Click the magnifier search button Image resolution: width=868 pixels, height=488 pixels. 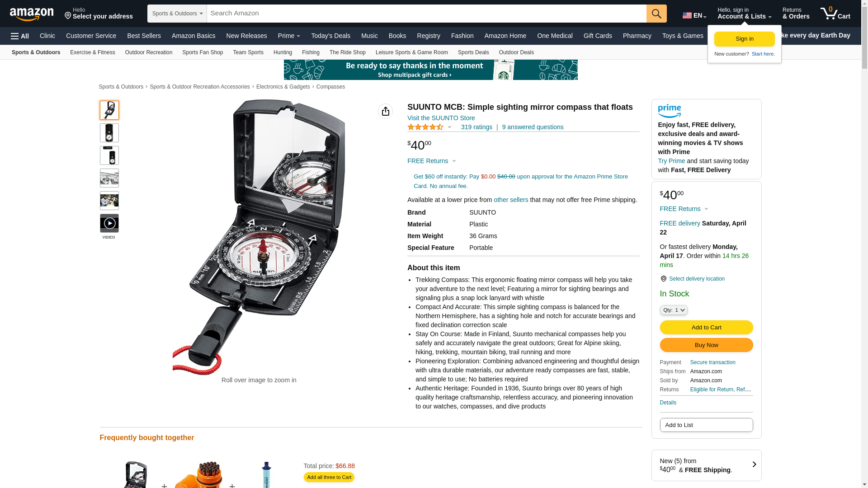tap(656, 14)
